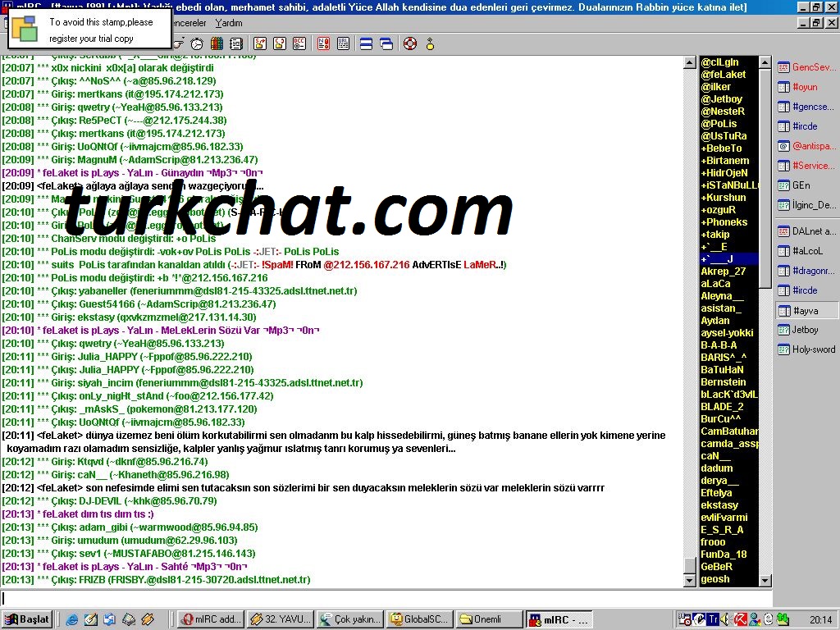Click the chat line 'feLaket dım tıs dım tıs :)'
This screenshot has height=630, width=840.
(x=98, y=514)
